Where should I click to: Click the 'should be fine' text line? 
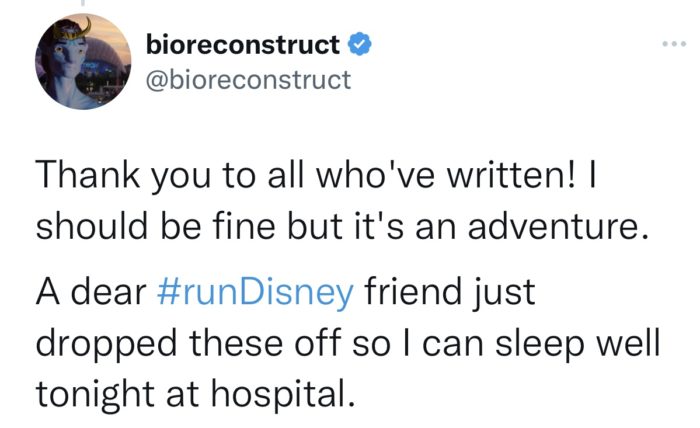point(342,227)
